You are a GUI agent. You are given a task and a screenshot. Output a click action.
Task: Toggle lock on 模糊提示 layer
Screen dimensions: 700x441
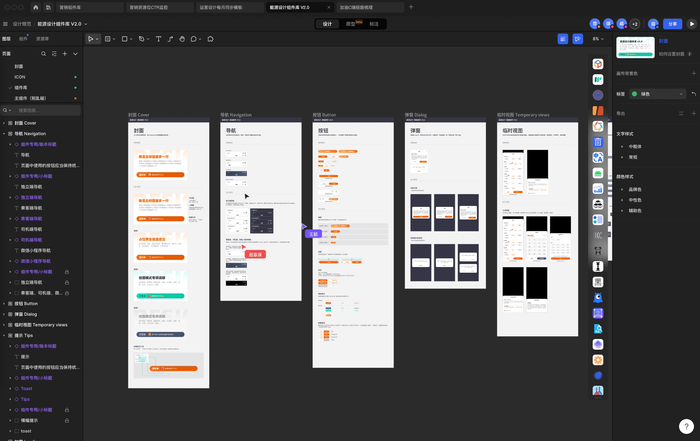tap(66, 420)
